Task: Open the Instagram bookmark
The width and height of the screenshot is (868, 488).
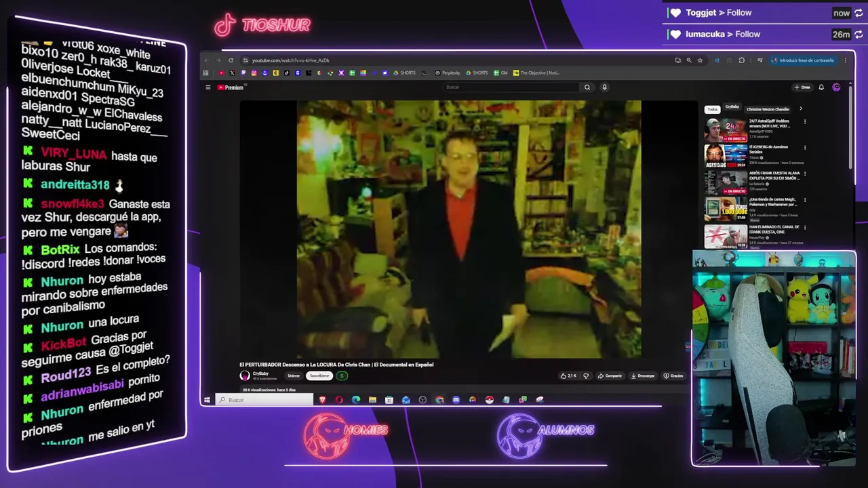Action: point(254,73)
